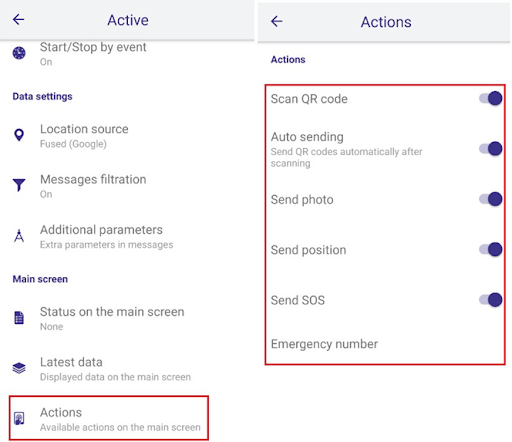The width and height of the screenshot is (512, 442).
Task: Disable the Auto sending switch
Action: (x=491, y=149)
